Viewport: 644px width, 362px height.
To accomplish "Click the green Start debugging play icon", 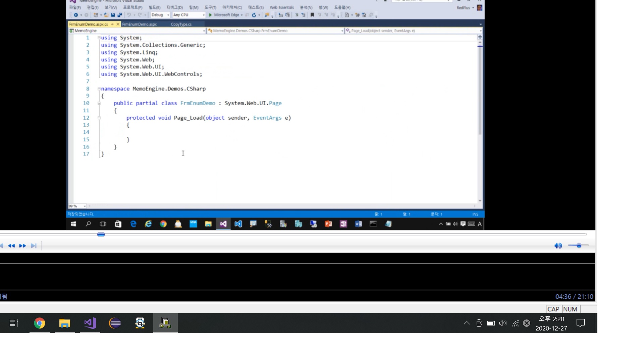I will coord(210,15).
